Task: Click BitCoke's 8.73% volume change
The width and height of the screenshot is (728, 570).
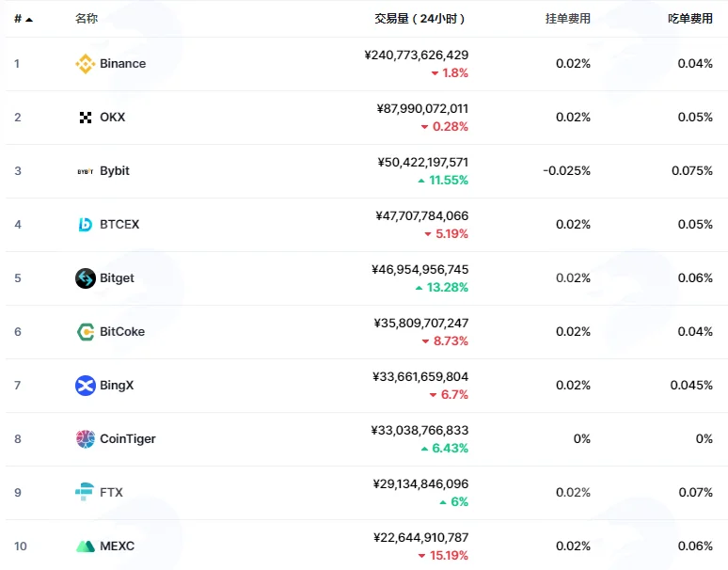Action: [x=445, y=341]
